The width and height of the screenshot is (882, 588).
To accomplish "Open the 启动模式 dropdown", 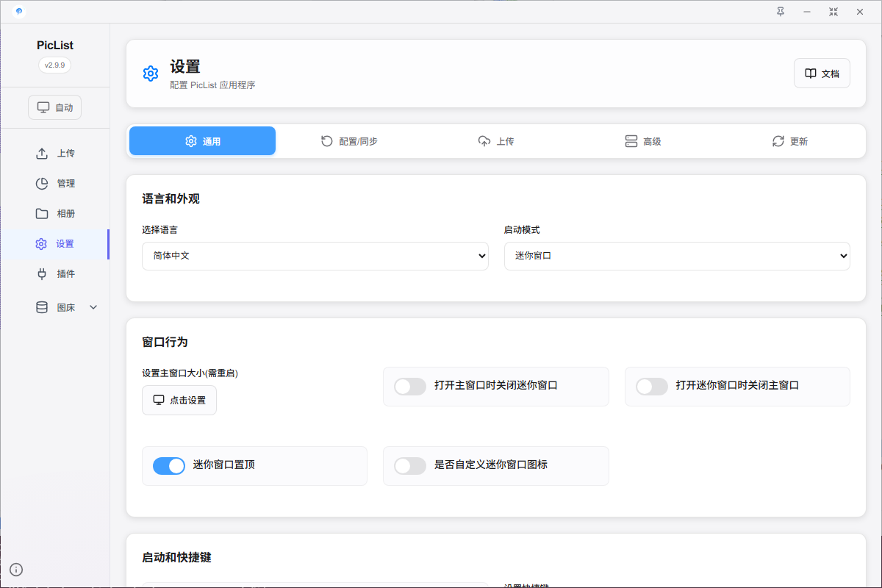I will [x=677, y=256].
